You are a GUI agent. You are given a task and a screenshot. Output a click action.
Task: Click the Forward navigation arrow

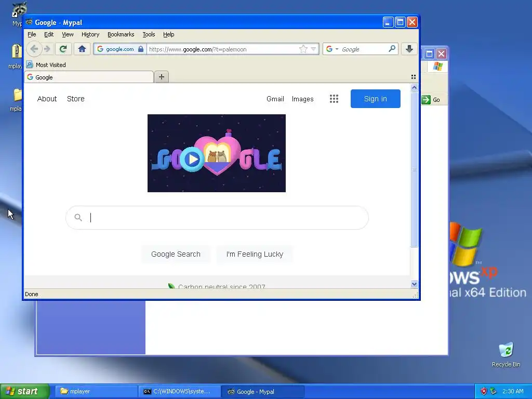tap(47, 49)
